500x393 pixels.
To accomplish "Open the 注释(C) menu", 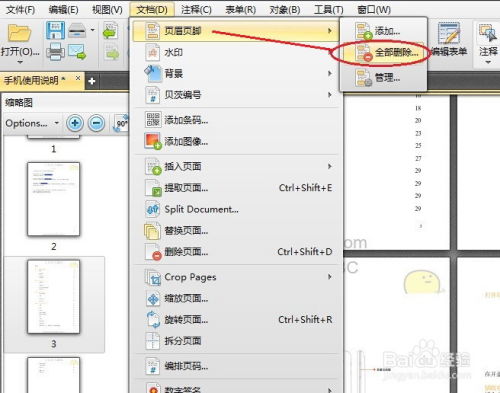I will point(196,10).
